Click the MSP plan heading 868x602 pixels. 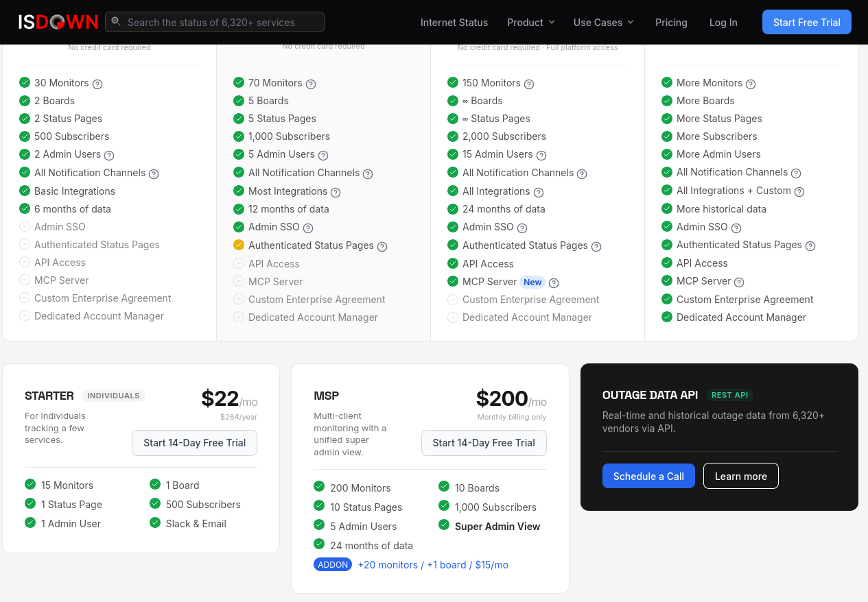(x=326, y=396)
